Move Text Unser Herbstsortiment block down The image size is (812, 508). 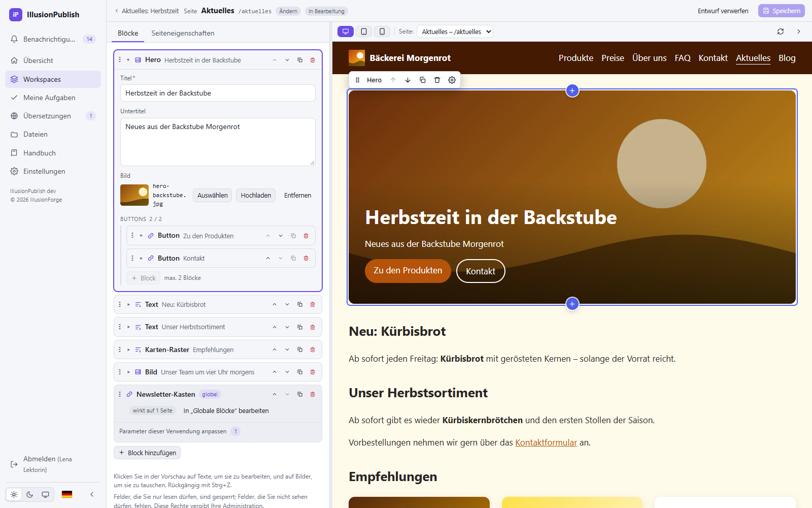287,327
